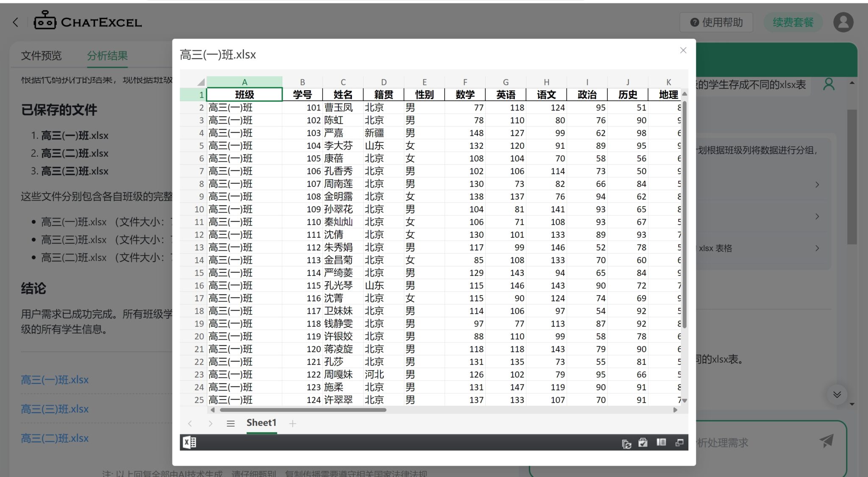This screenshot has height=477, width=868.
Task: Switch to the Sheet1 tab
Action: (262, 422)
